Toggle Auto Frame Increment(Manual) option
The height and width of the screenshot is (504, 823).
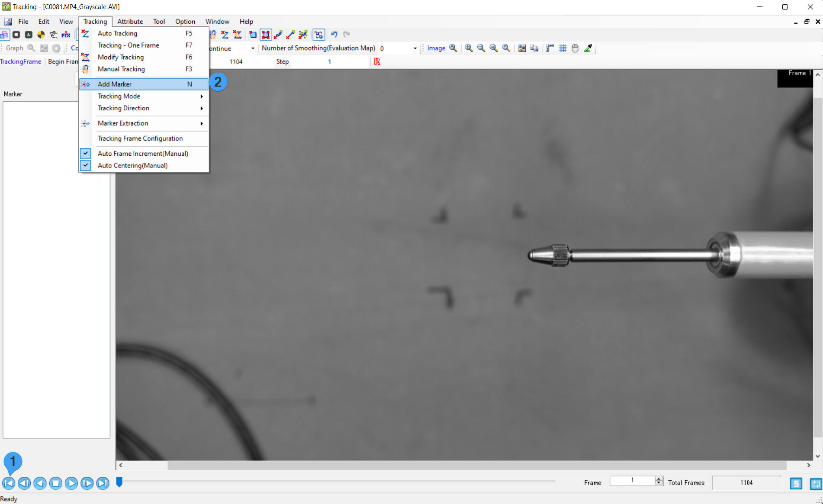click(143, 154)
